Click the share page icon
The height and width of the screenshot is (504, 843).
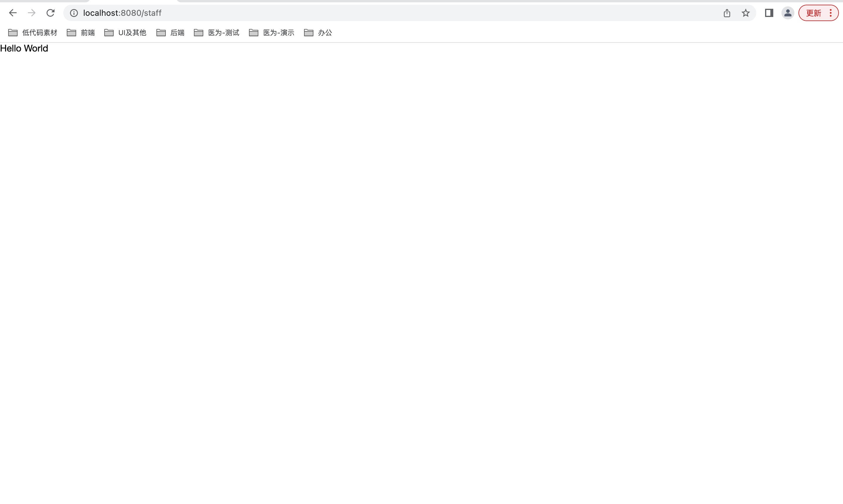(x=727, y=13)
